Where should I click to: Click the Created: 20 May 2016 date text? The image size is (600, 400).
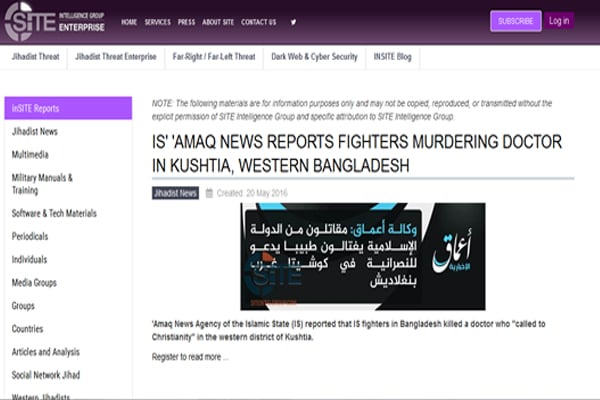252,193
